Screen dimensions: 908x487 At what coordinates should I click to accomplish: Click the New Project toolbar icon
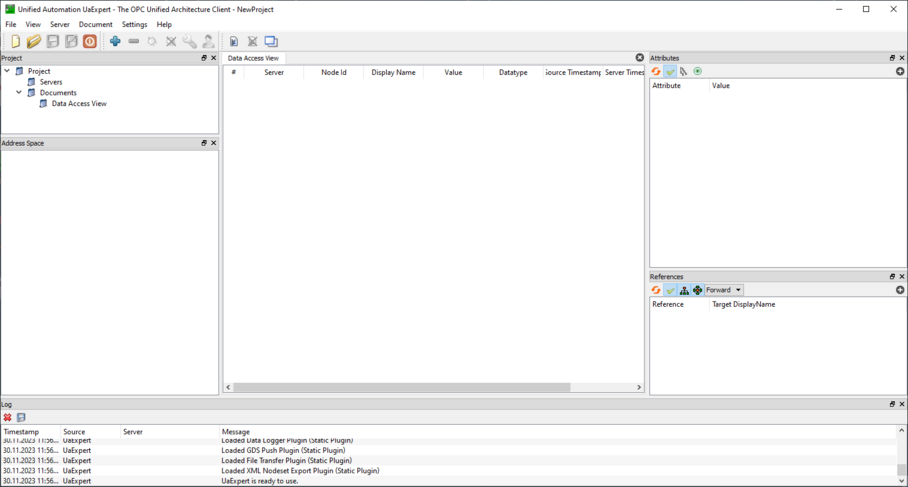(15, 42)
